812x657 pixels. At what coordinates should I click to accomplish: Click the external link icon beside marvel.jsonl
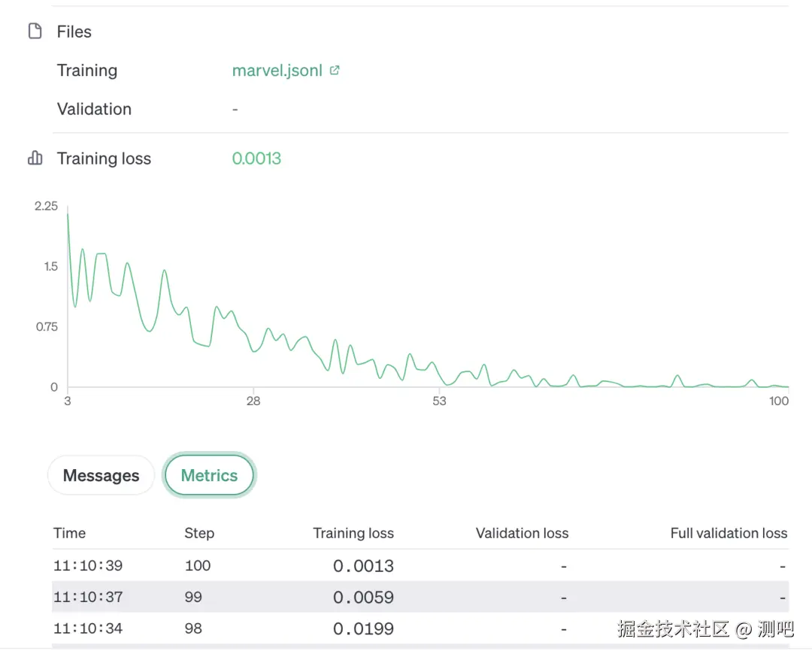(x=335, y=71)
